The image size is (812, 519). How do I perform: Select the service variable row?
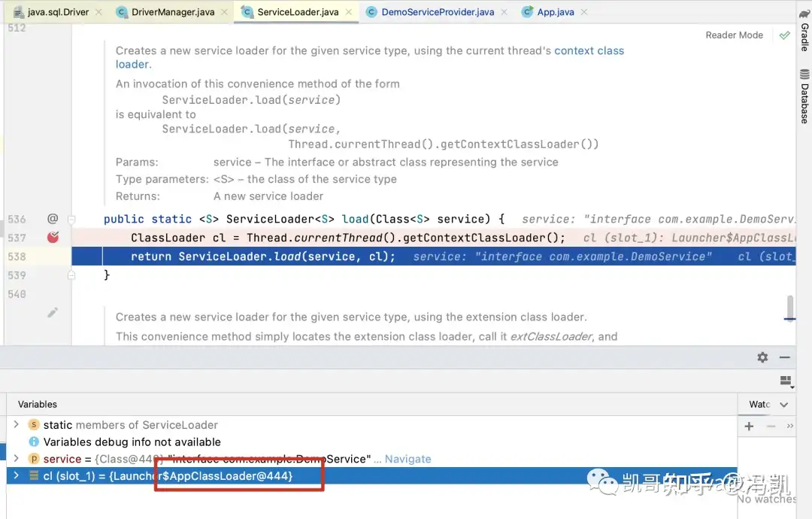[371, 459]
